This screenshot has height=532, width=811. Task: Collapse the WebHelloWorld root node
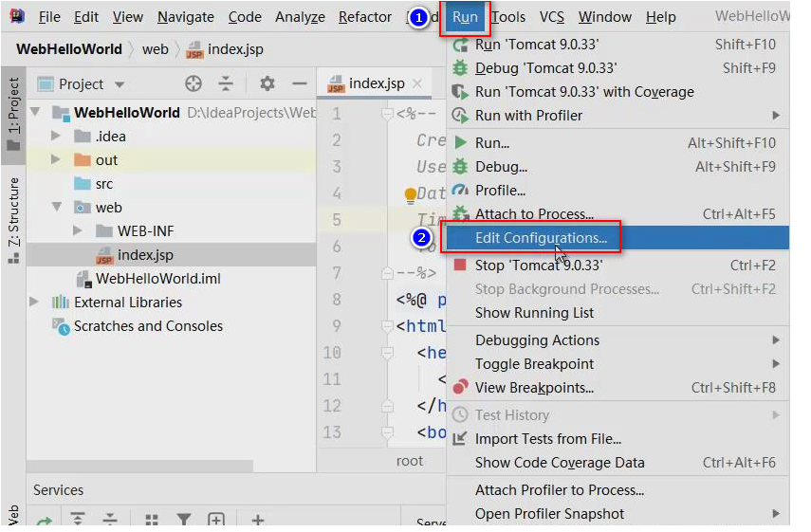coord(35,111)
